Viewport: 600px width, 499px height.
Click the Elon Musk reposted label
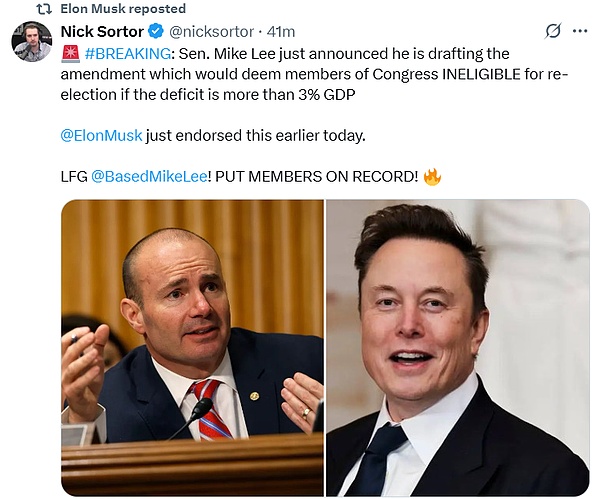(123, 9)
